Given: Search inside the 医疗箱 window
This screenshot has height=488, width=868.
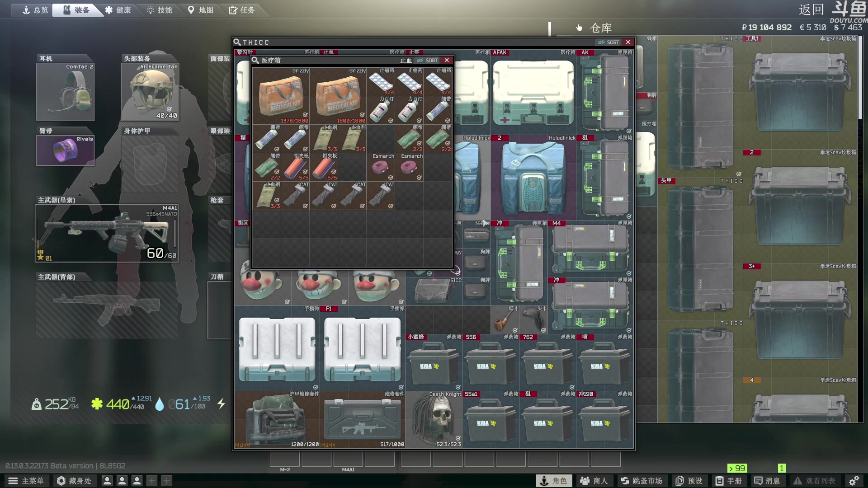Looking at the screenshot, I should tap(255, 60).
